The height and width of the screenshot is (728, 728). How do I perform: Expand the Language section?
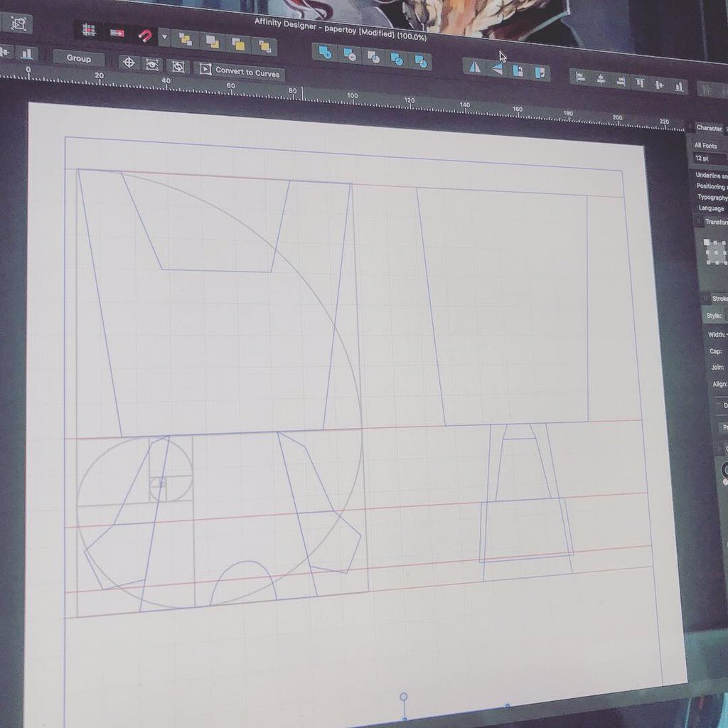[x=711, y=208]
